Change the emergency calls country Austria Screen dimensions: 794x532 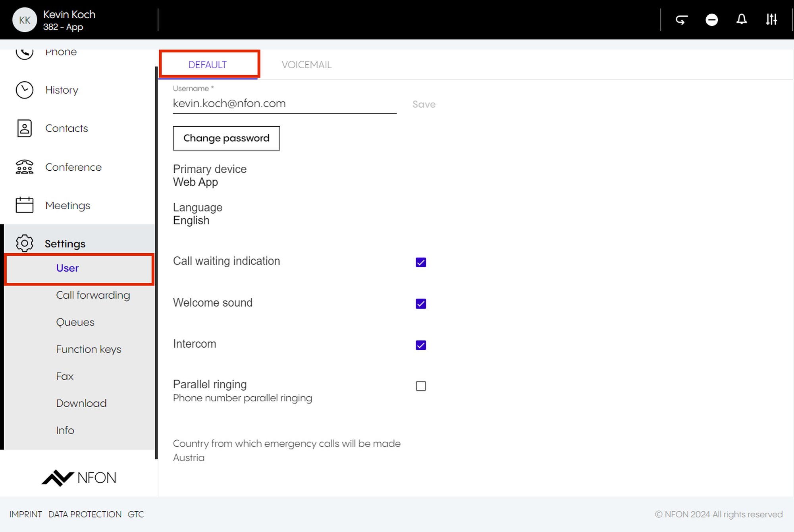coord(189,457)
